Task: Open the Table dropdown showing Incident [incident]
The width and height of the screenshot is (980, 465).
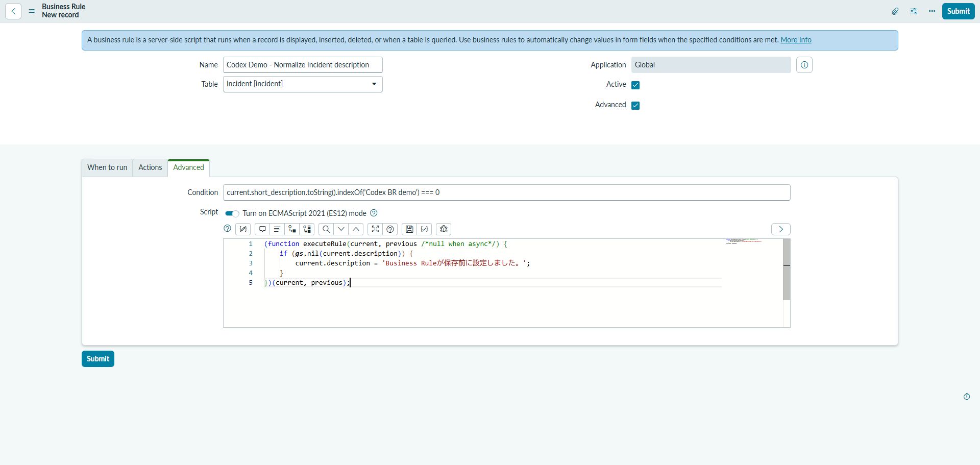Action: tap(303, 84)
